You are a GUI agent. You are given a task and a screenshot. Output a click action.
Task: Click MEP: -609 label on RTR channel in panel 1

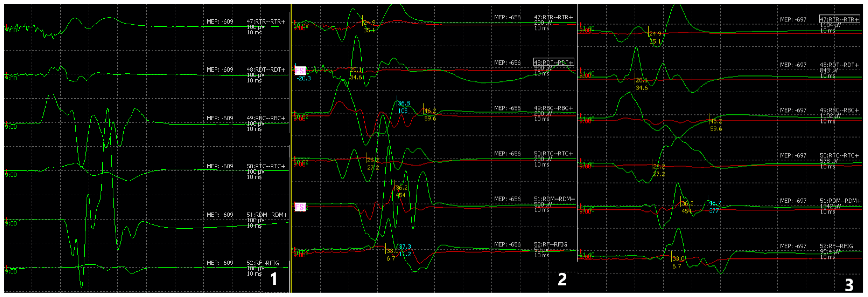point(220,22)
